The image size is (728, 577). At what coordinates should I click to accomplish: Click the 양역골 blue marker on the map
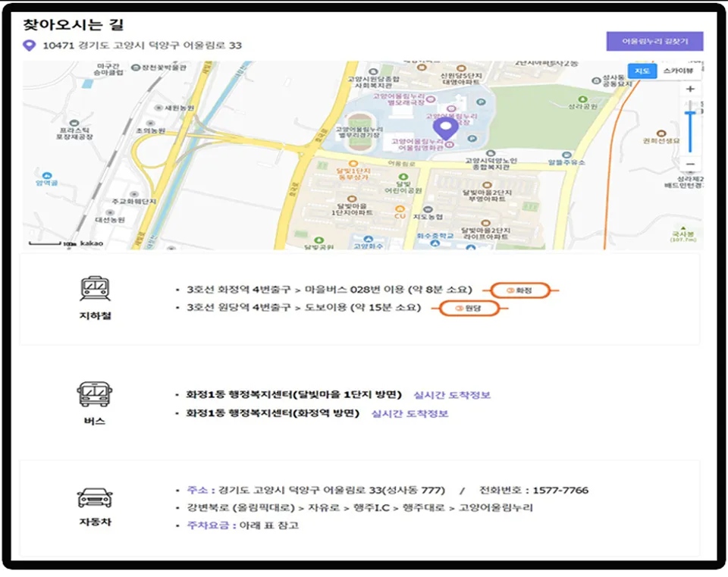coord(47,175)
